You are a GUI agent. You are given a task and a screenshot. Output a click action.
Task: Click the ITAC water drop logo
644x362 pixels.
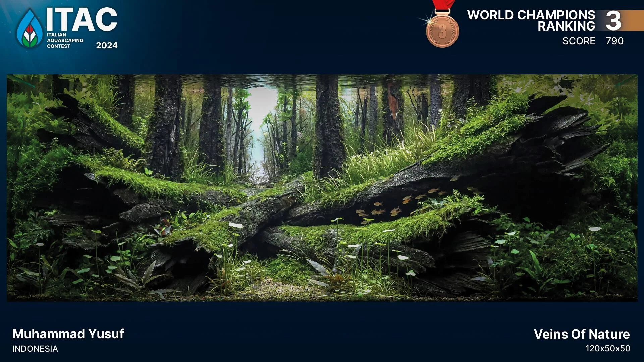(x=30, y=28)
